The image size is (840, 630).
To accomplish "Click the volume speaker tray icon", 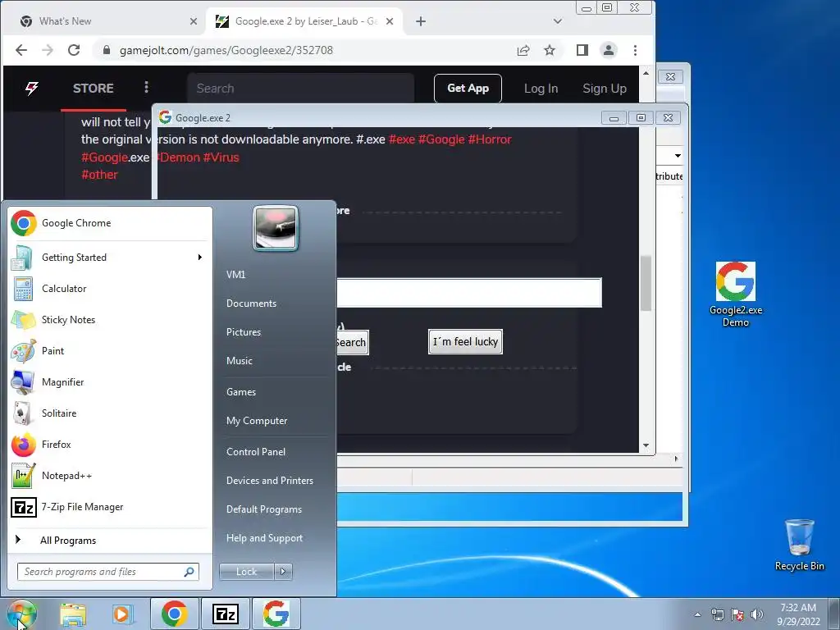I will click(756, 614).
